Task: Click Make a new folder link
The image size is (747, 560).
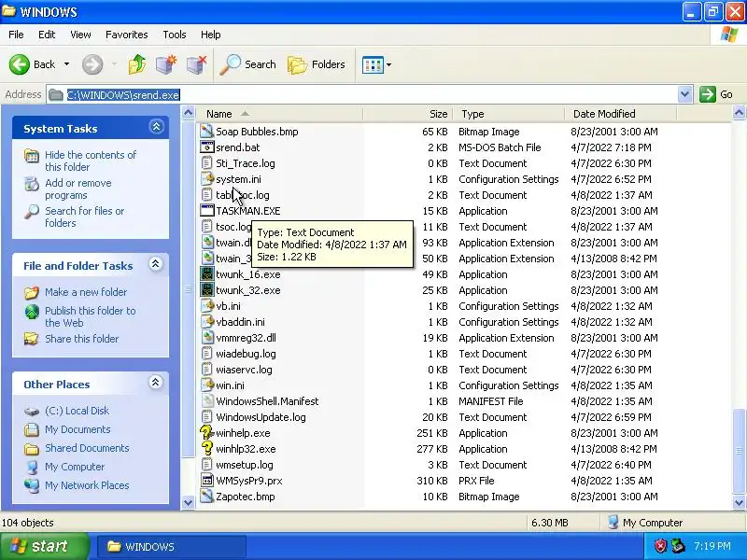Action: point(86,292)
